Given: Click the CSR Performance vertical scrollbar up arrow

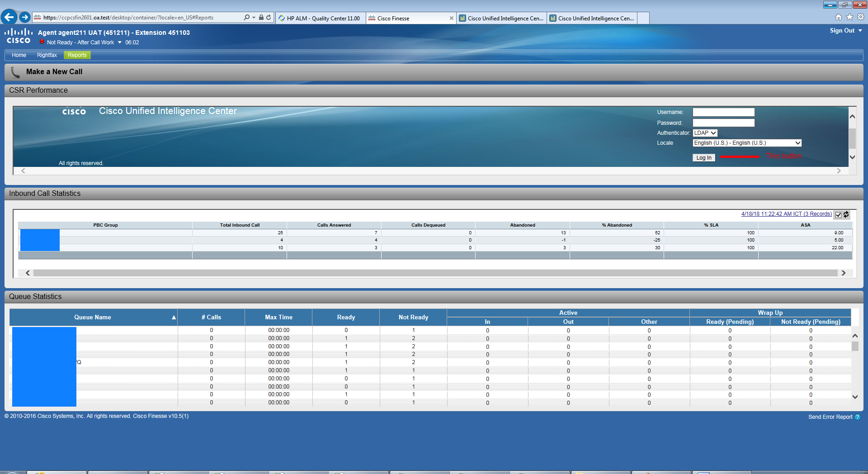Looking at the screenshot, I should (x=852, y=117).
